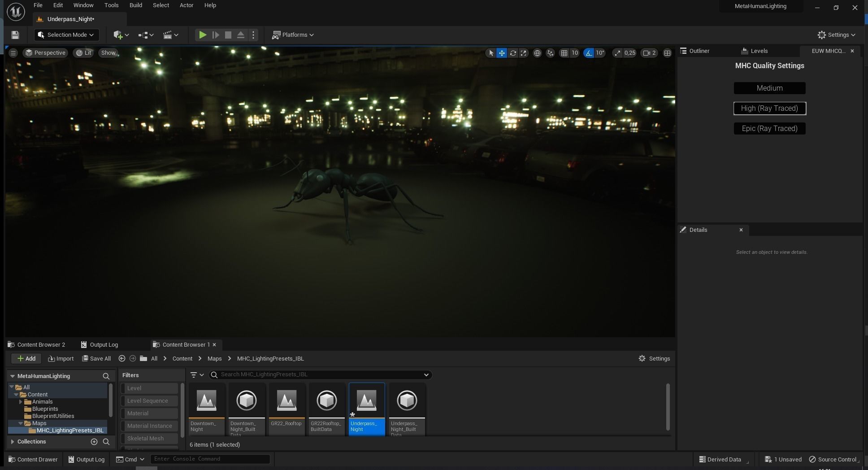Save the current level with the floppy icon
The width and height of the screenshot is (868, 470).
[15, 35]
